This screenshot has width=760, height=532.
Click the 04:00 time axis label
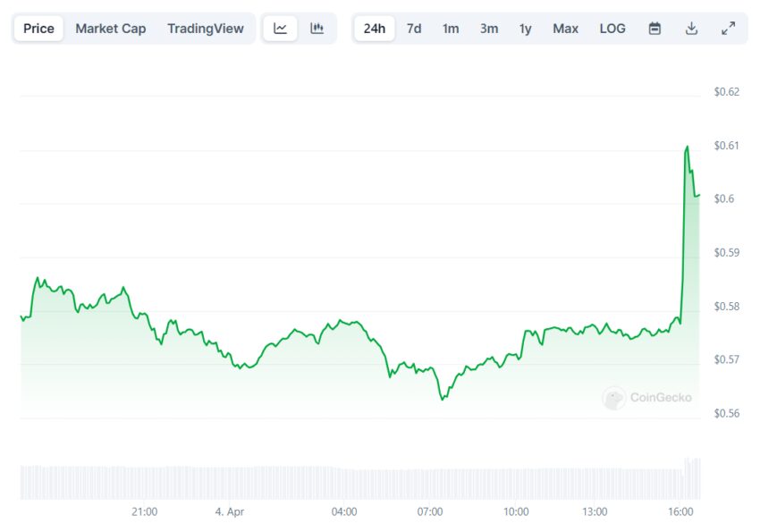point(344,511)
